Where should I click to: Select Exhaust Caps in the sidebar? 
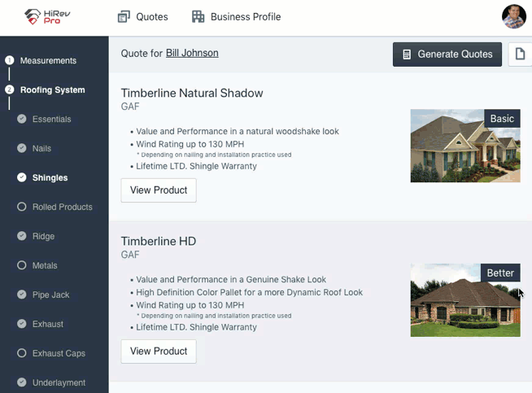(x=59, y=353)
